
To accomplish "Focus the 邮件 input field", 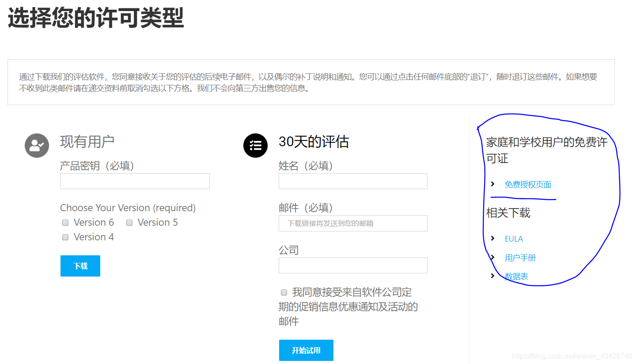I will click(353, 223).
